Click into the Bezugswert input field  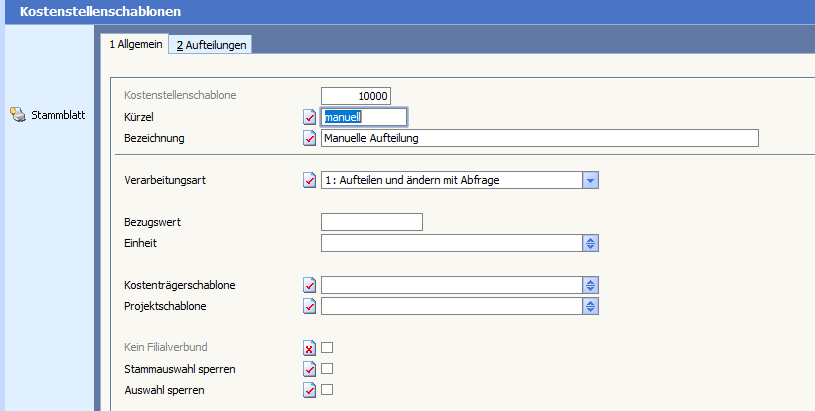click(x=371, y=222)
